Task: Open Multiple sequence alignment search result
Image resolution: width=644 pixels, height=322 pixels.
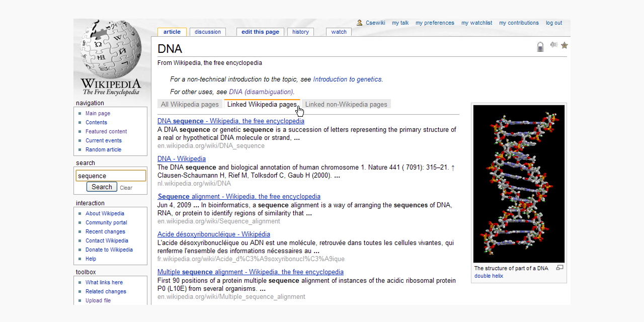Action: tap(251, 272)
